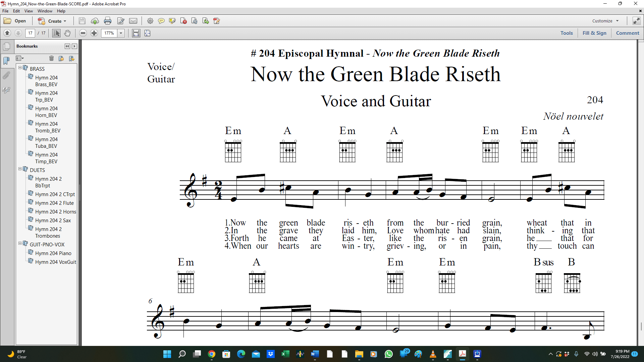Screen dimensions: 644x362
Task: Select the Hand pan tool
Action: click(67, 33)
